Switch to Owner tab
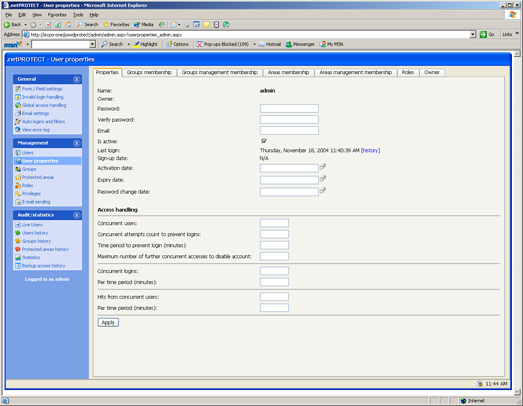This screenshot has height=406, width=523. click(432, 72)
